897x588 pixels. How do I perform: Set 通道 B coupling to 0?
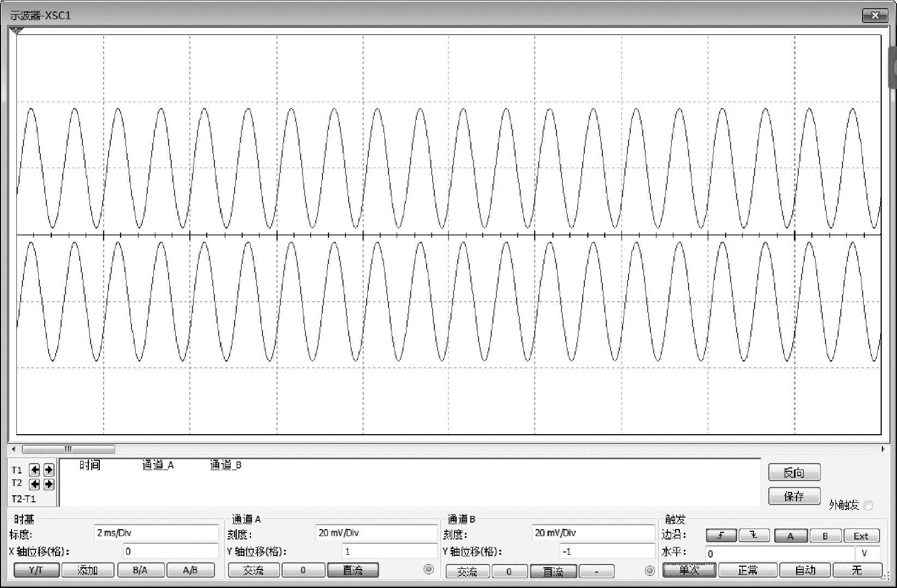509,571
